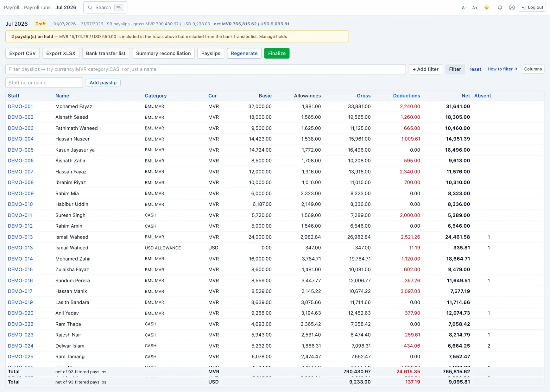Open staff DEMO-003 link

[21, 128]
